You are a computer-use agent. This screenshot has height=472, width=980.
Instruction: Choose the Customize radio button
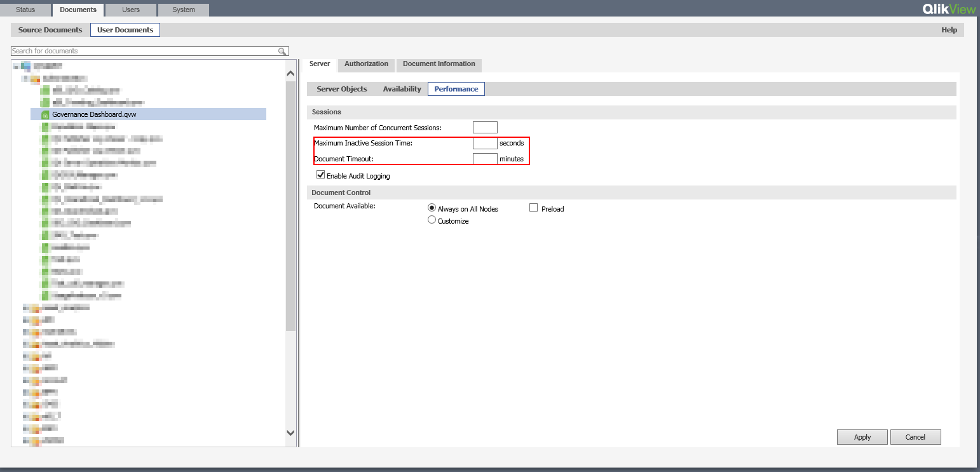[x=432, y=220]
